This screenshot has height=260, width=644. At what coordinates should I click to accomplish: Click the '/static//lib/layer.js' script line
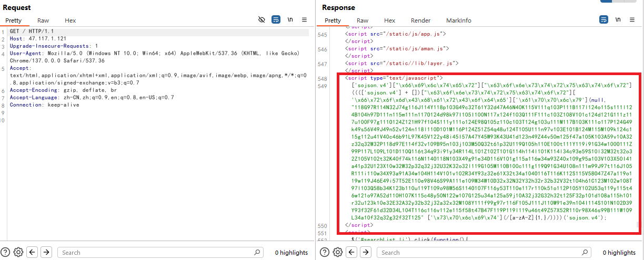[402, 64]
